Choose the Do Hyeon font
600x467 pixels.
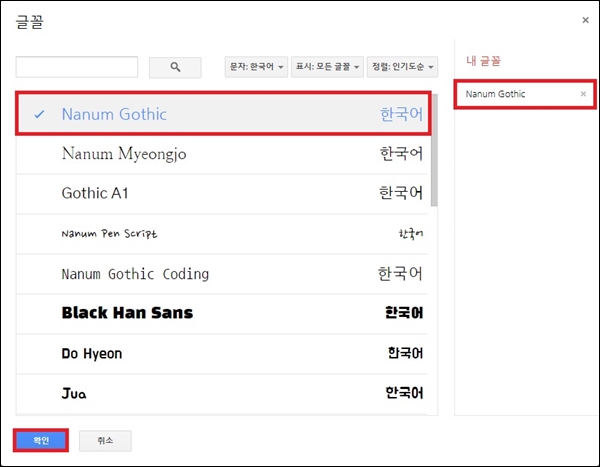pos(222,354)
